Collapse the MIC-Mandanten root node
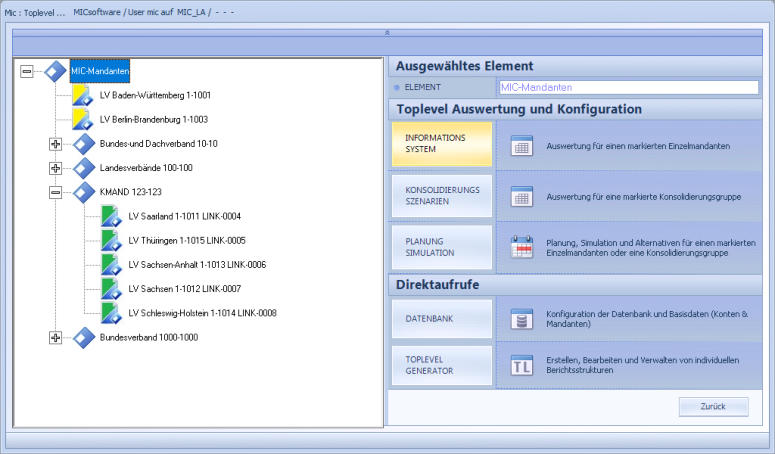Viewport: 775px width, 454px height. [27, 72]
